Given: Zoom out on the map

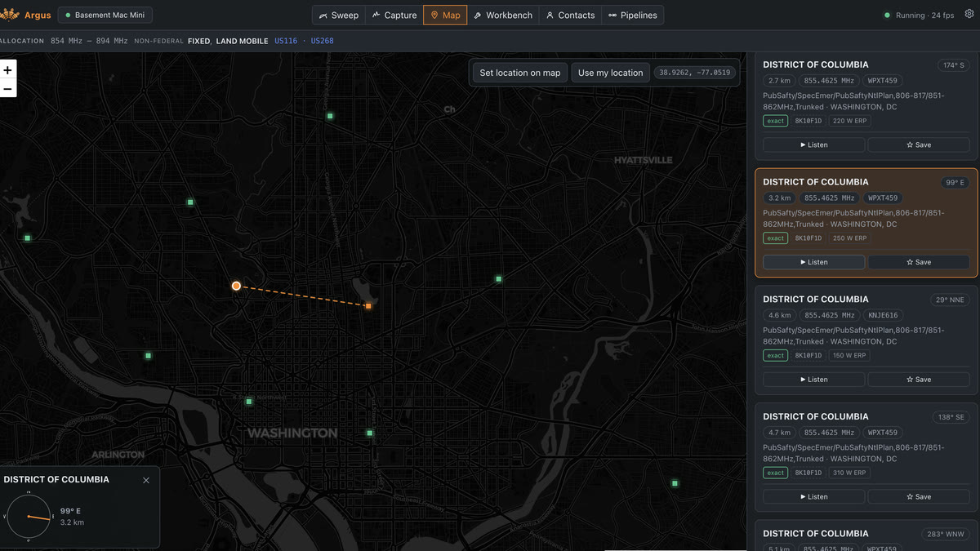Looking at the screenshot, I should tap(8, 88).
